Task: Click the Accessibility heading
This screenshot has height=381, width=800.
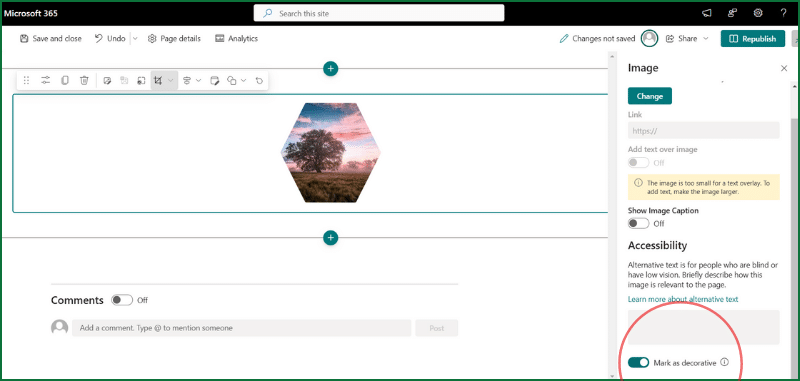Action: click(658, 245)
